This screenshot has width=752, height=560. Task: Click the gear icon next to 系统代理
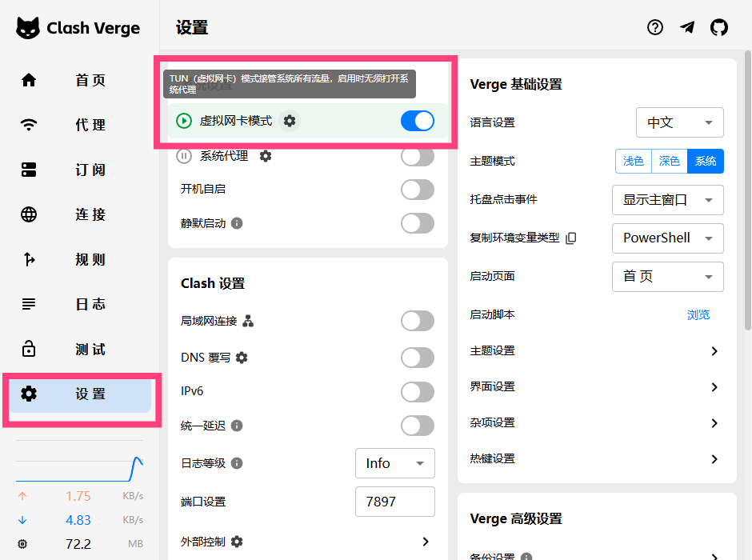(x=265, y=156)
